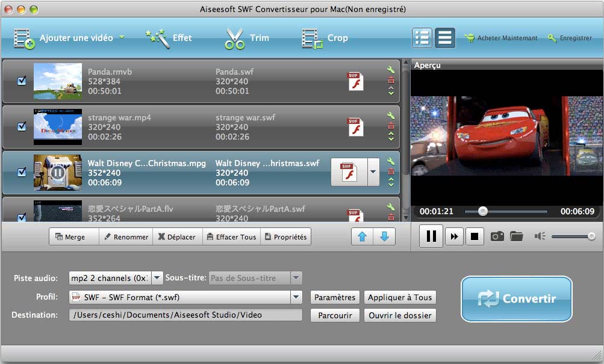Reorder Walt Disney row using green arrows
604x364 pixels.
tap(391, 182)
